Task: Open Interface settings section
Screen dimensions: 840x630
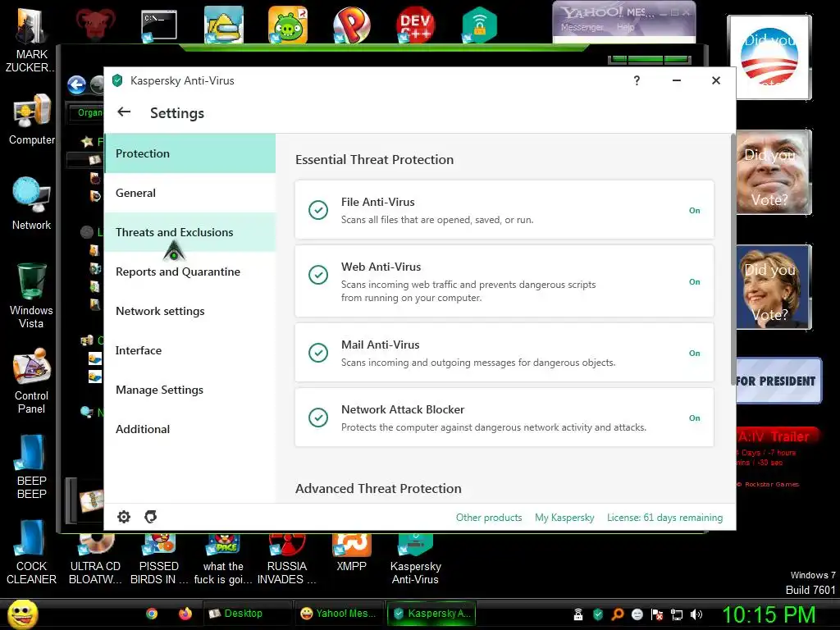Action: pos(190,350)
